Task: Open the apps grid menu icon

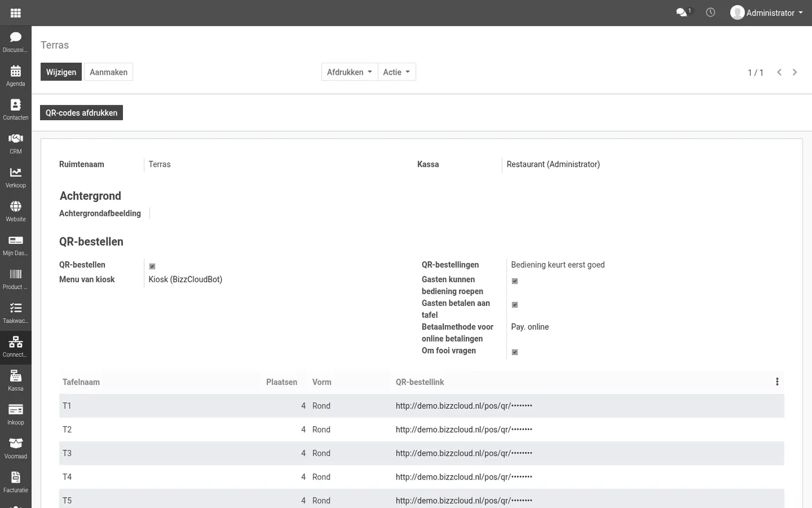Action: 16,13
